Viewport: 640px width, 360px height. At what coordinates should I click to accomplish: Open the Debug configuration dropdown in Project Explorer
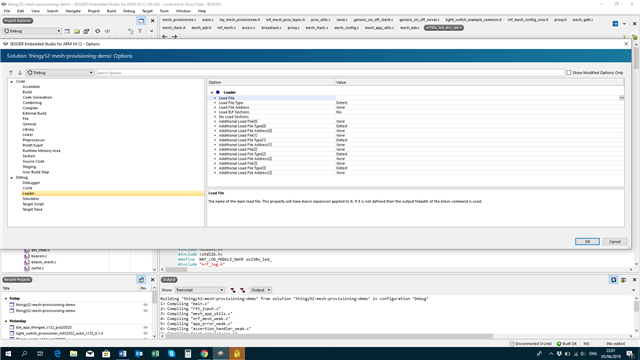32,31
